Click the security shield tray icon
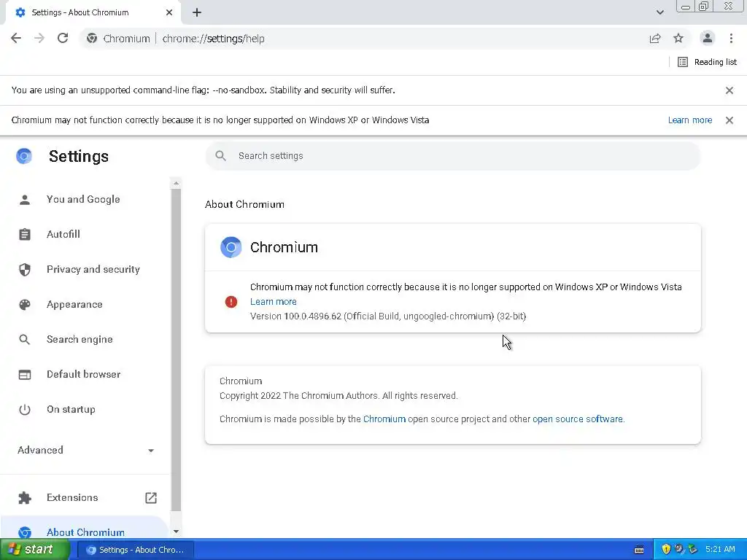The width and height of the screenshot is (747, 560). pyautogui.click(x=666, y=550)
